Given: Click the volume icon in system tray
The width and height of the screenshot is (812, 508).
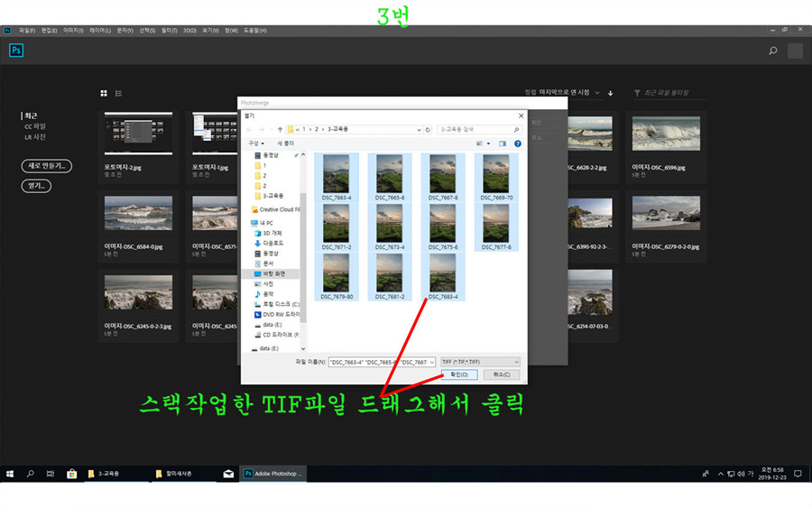Looking at the screenshot, I should coord(740,474).
